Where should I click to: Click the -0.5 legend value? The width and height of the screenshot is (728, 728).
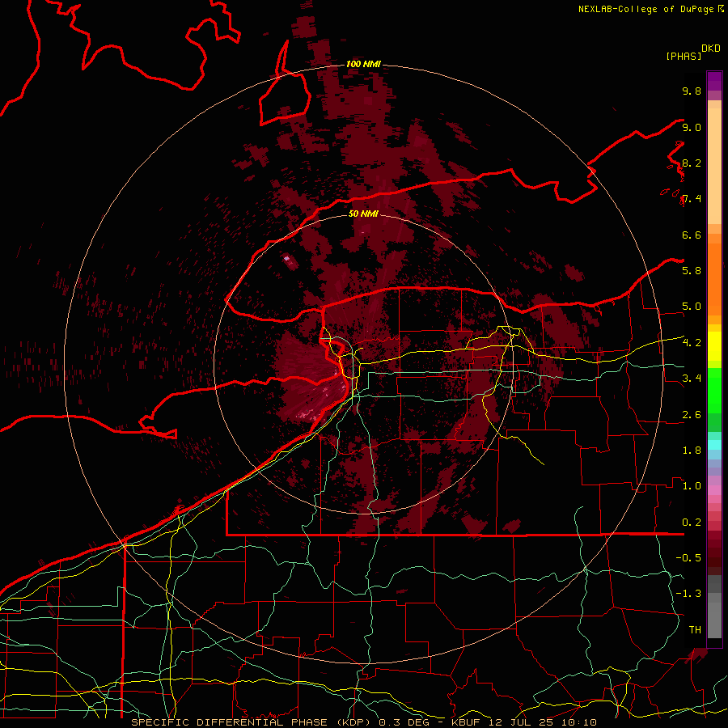point(688,557)
